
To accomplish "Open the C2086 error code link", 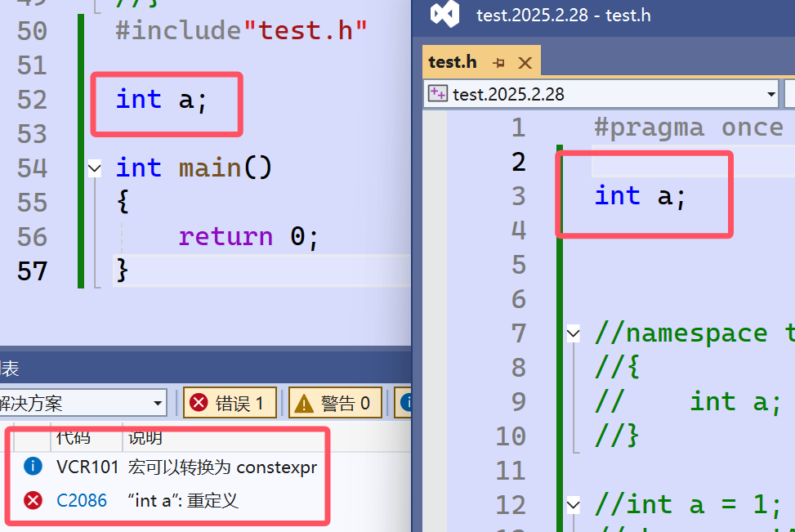I will (82, 501).
